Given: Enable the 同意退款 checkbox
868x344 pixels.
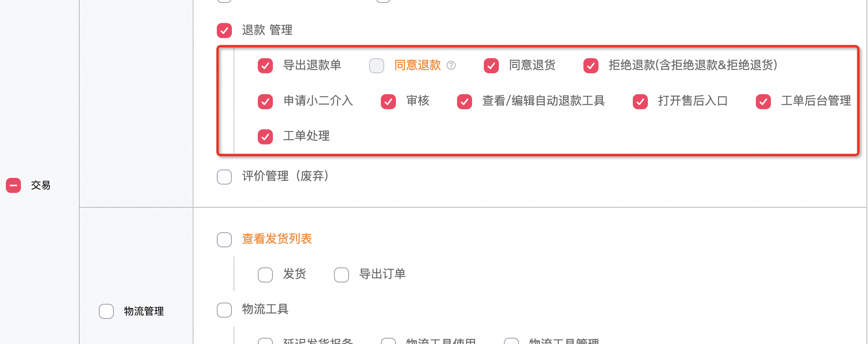Looking at the screenshot, I should [x=377, y=66].
